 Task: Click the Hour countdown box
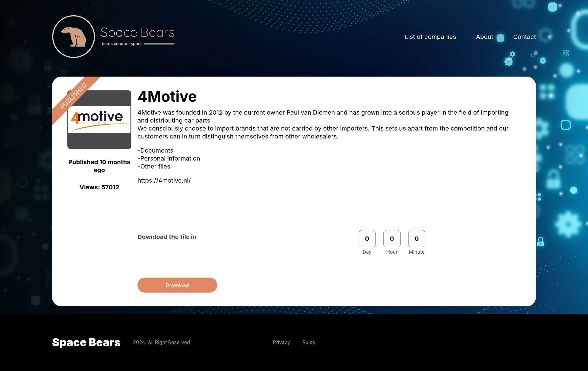tap(392, 239)
